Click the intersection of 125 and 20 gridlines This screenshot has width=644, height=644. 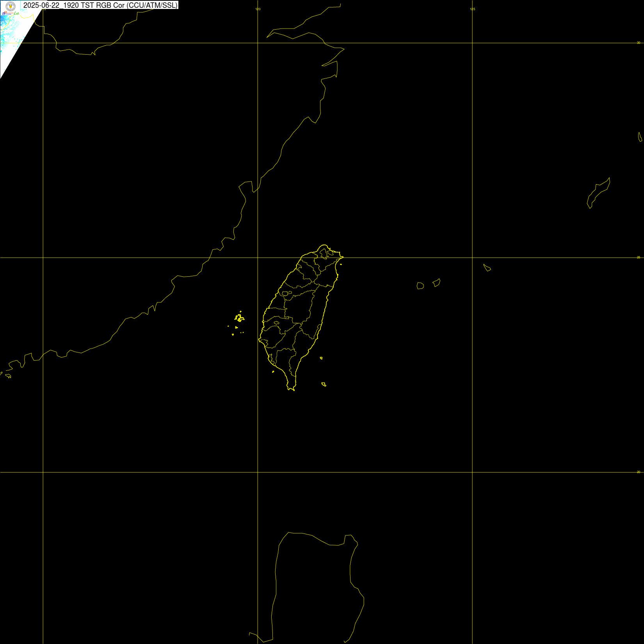472,472
